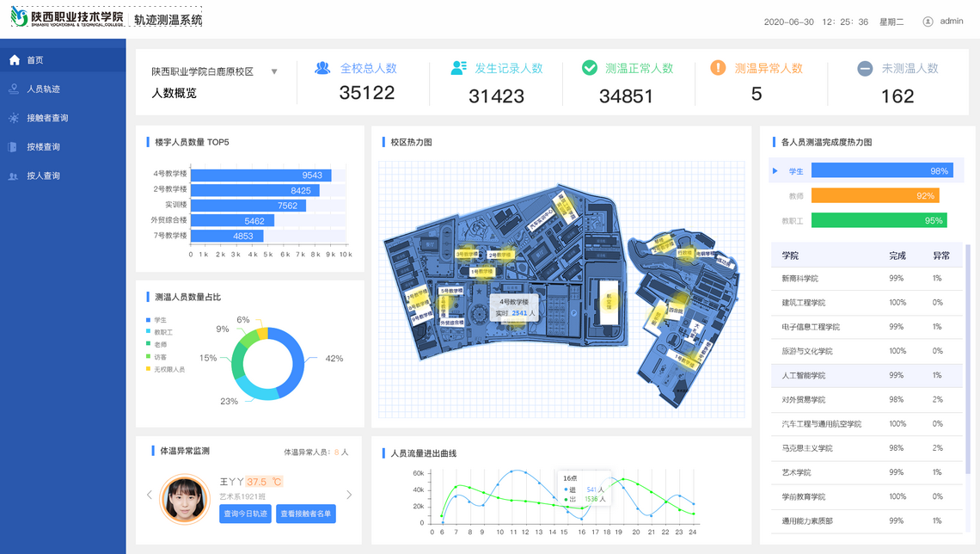Select 首页 in the sidebar menu
The image size is (980, 554).
pyautogui.click(x=34, y=60)
